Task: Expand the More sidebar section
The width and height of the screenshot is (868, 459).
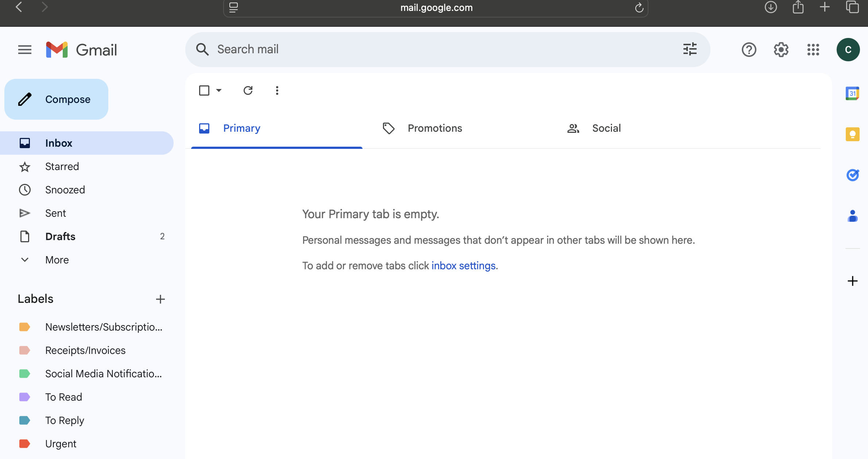Action: point(57,260)
